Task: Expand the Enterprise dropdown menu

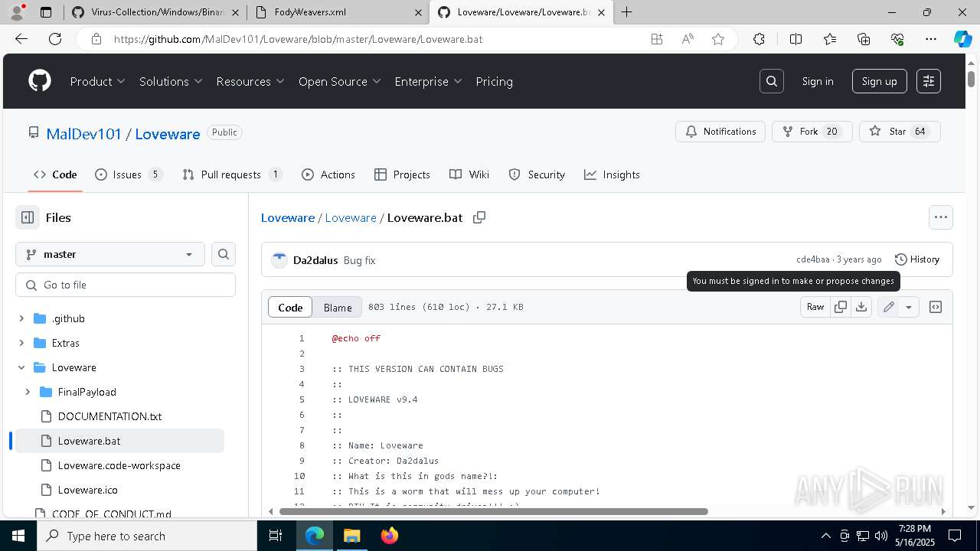Action: pyautogui.click(x=428, y=81)
